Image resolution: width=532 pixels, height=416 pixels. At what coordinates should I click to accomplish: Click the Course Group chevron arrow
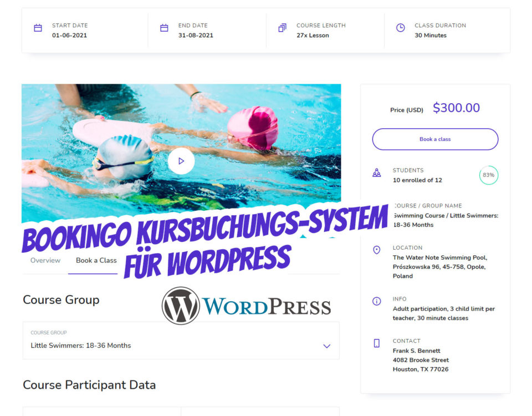coord(327,346)
